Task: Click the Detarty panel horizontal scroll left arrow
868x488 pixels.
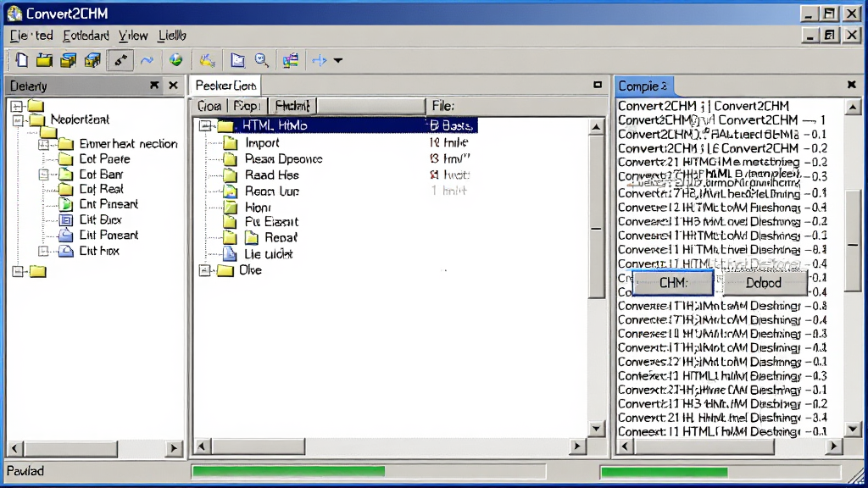Action: [15, 448]
